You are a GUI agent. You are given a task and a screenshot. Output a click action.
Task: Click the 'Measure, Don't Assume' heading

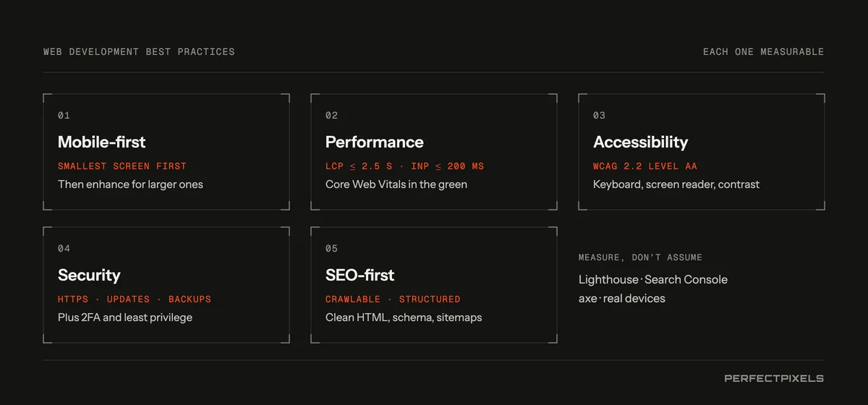coord(640,257)
